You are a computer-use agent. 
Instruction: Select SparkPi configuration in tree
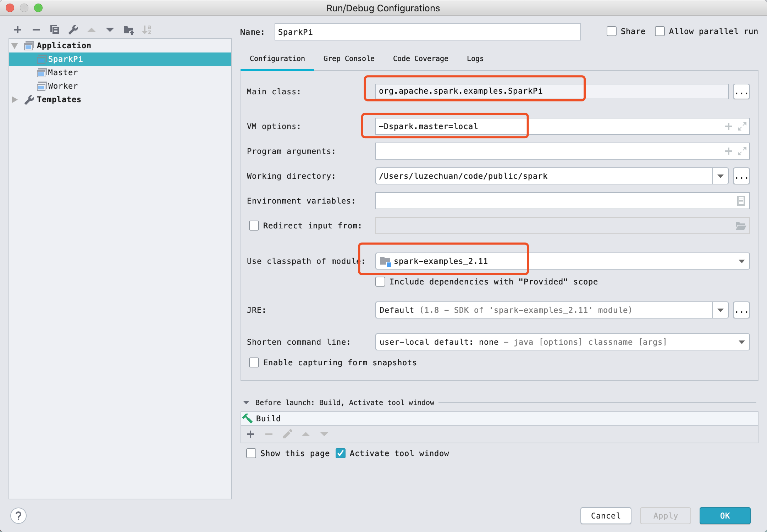(x=120, y=59)
